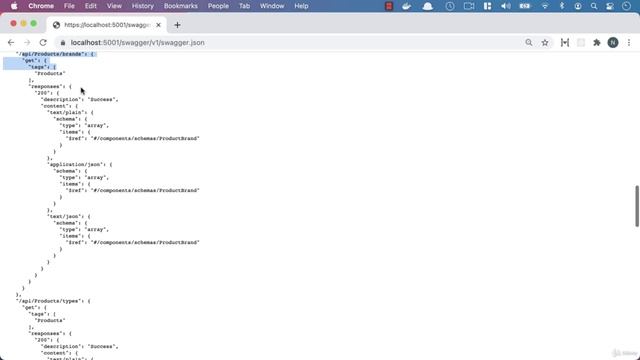
Task: Click the forward navigation arrow
Action: pos(27,42)
